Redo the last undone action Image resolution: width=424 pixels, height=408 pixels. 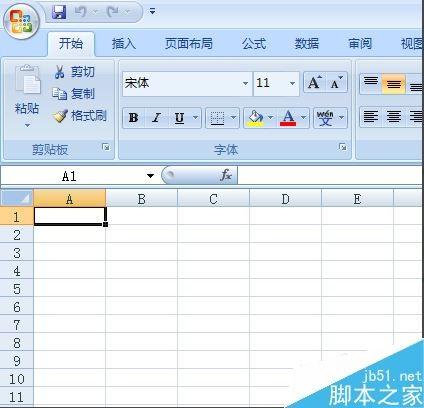click(x=113, y=12)
